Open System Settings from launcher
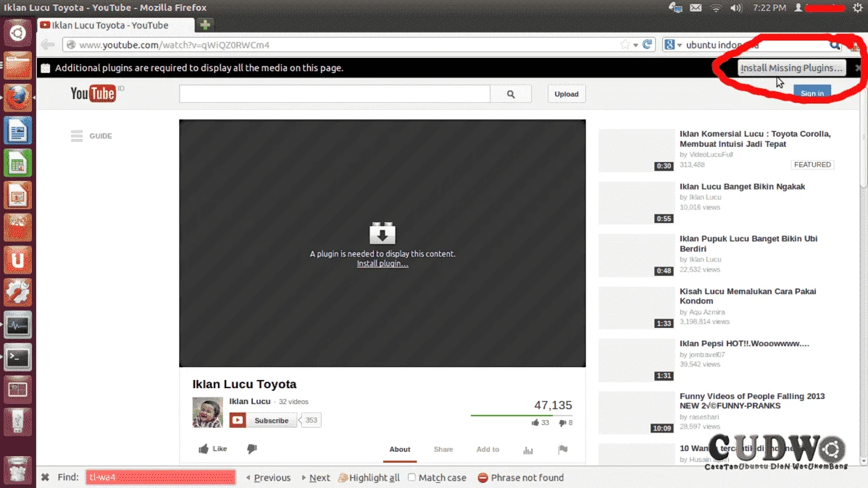Screen dimensions: 868x488 pos(17,293)
